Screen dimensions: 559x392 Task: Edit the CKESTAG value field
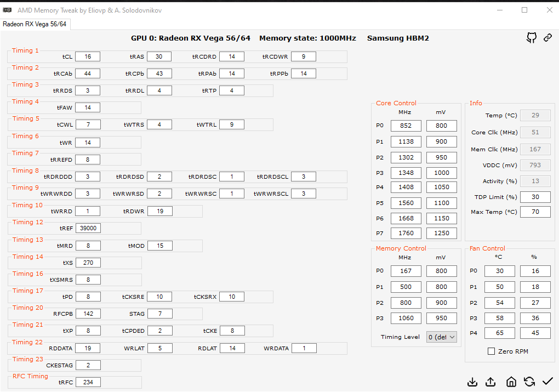point(88,365)
